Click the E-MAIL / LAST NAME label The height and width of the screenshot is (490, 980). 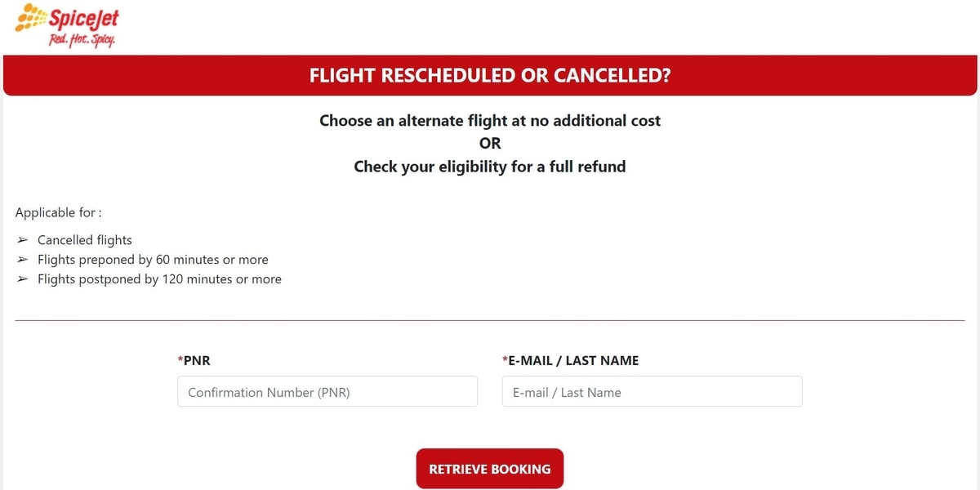pos(570,360)
